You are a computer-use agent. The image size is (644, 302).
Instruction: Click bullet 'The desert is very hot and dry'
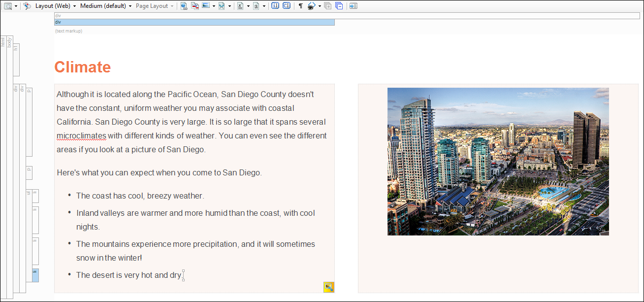click(x=129, y=275)
